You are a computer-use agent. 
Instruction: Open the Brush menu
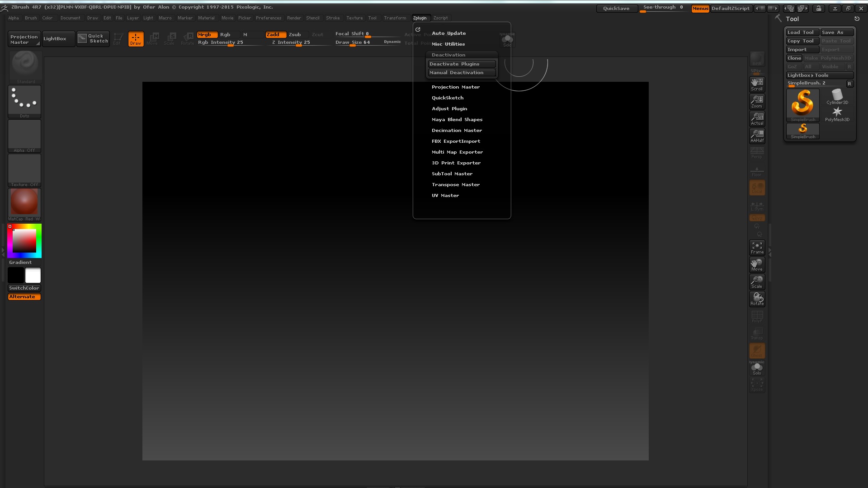(x=31, y=18)
